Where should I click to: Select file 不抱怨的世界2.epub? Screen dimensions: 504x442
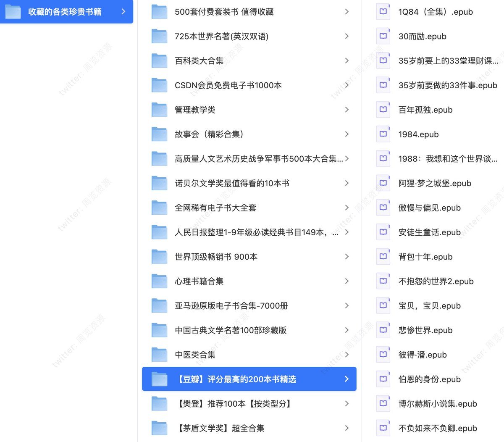pos(437,281)
